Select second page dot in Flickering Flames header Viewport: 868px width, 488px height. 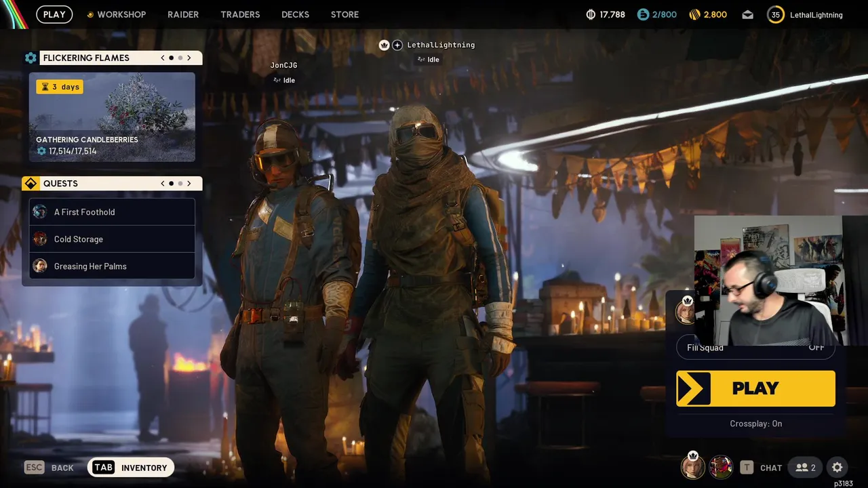tap(180, 58)
